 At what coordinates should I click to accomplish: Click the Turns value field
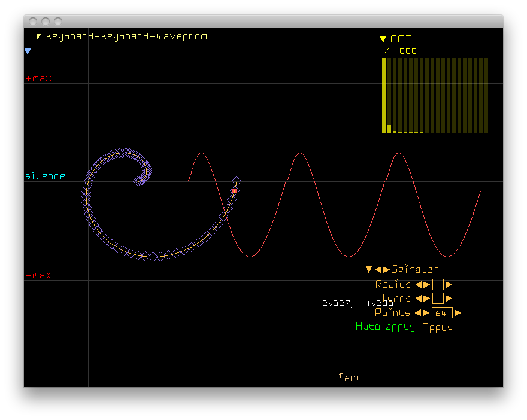[437, 299]
